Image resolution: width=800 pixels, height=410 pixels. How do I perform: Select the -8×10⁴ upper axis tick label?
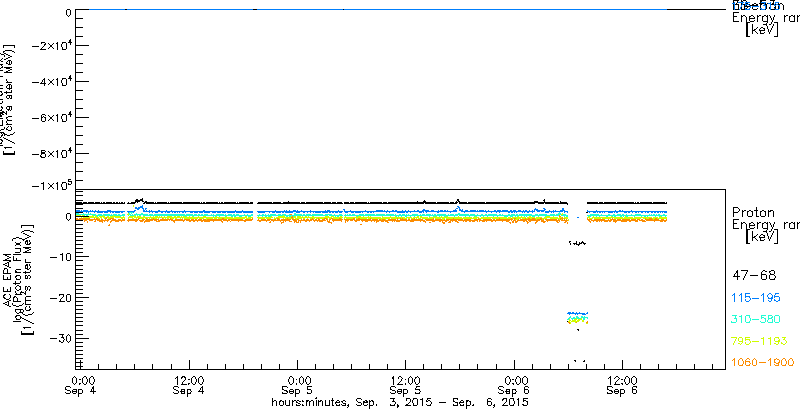[51, 154]
